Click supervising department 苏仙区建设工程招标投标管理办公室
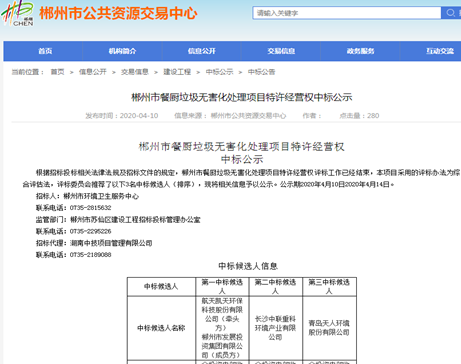 coord(135,220)
